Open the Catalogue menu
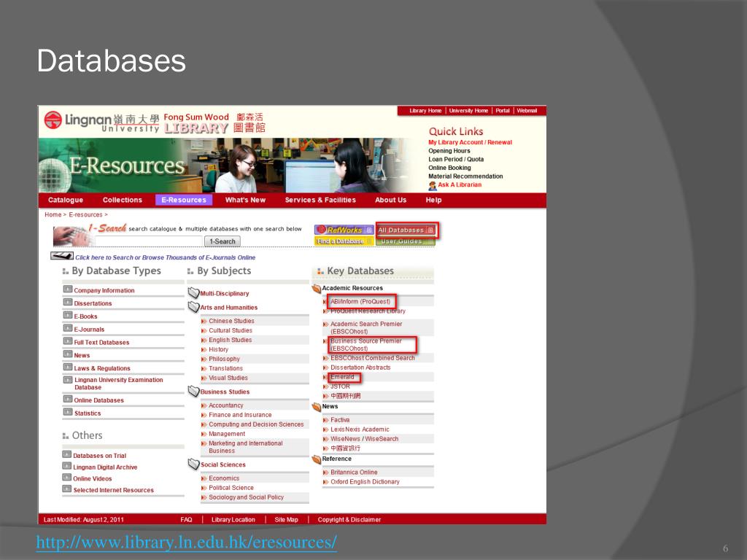 pos(66,200)
